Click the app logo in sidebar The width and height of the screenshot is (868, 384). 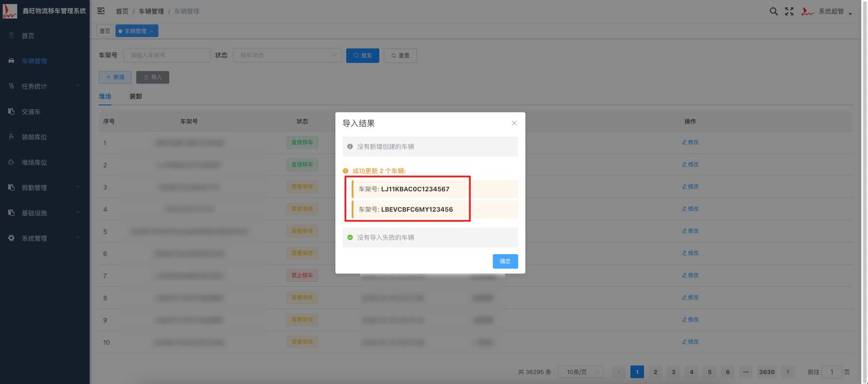[x=10, y=11]
